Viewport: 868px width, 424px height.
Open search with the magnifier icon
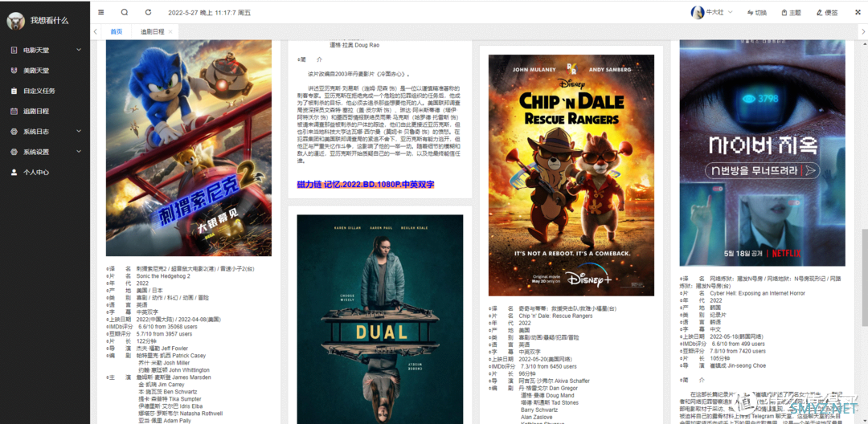tap(125, 12)
